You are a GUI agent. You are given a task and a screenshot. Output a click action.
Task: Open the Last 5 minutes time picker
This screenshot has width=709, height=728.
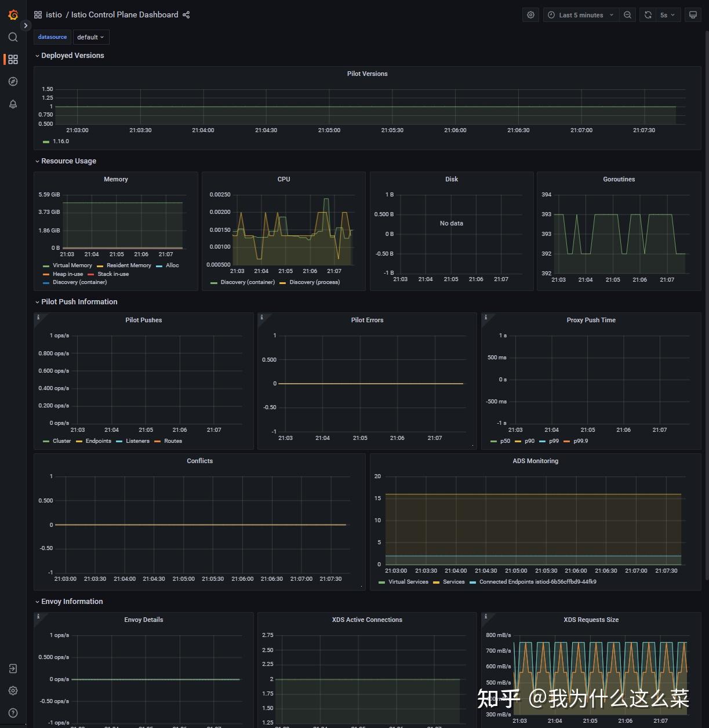(x=580, y=15)
